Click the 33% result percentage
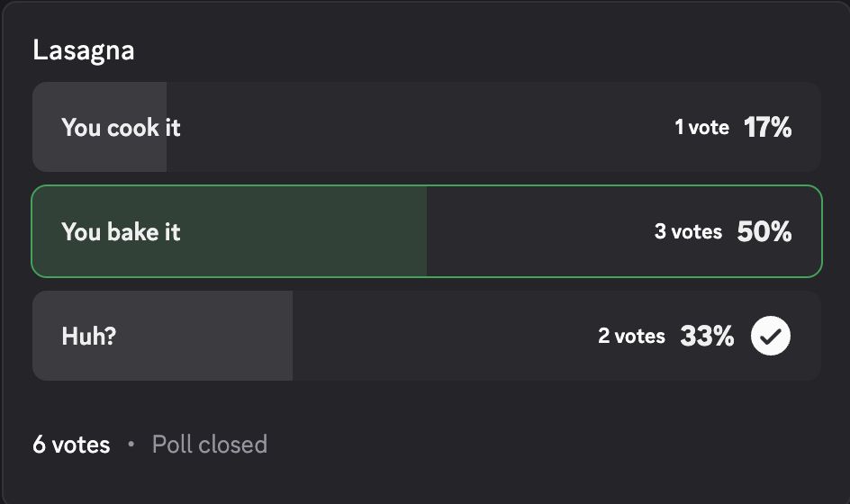This screenshot has width=850, height=504. (x=707, y=337)
